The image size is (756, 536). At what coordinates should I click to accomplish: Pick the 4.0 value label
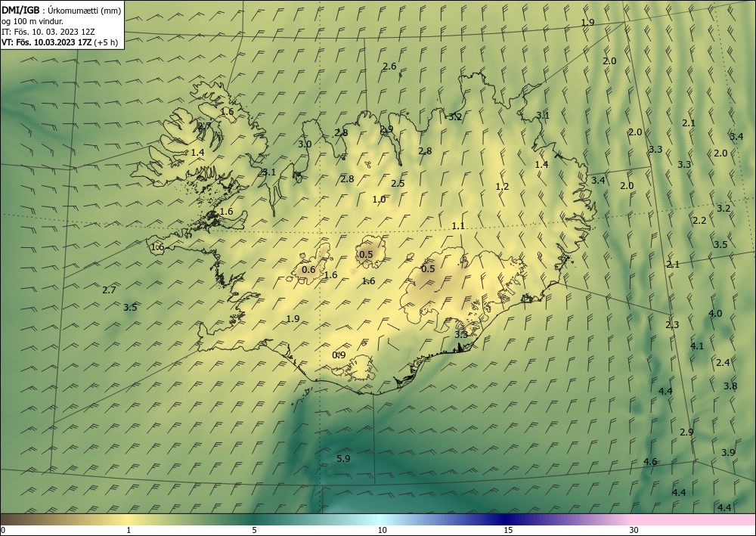coord(715,313)
